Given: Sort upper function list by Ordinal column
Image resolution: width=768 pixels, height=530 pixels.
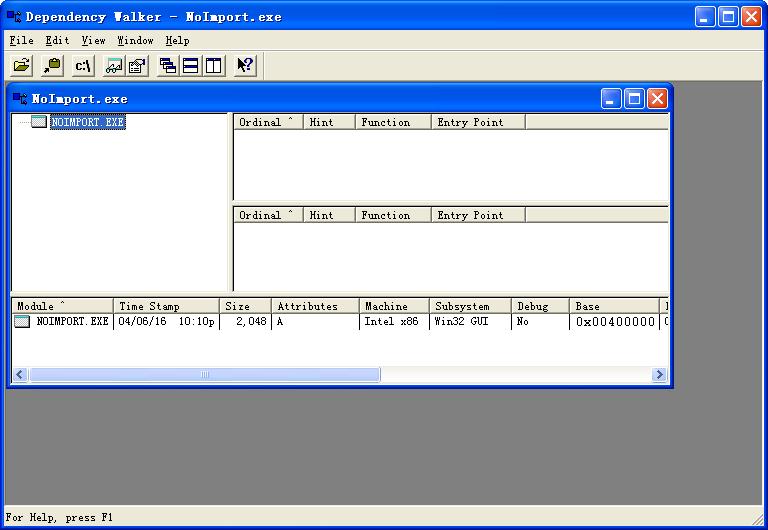Looking at the screenshot, I should (x=268, y=122).
